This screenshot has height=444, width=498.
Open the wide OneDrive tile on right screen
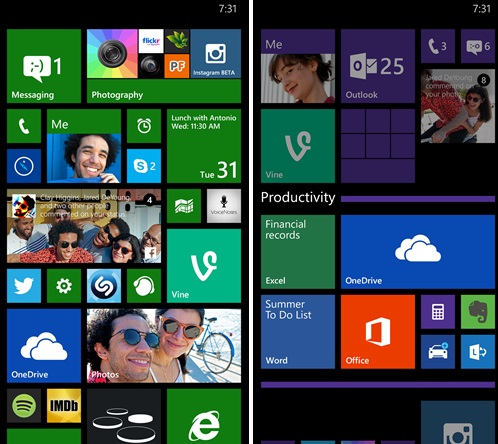[418, 252]
